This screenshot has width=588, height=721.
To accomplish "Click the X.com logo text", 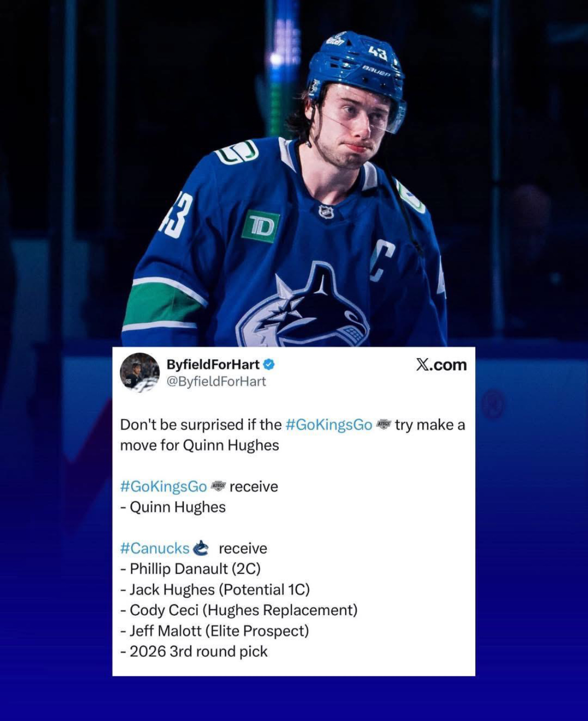I will [x=441, y=365].
